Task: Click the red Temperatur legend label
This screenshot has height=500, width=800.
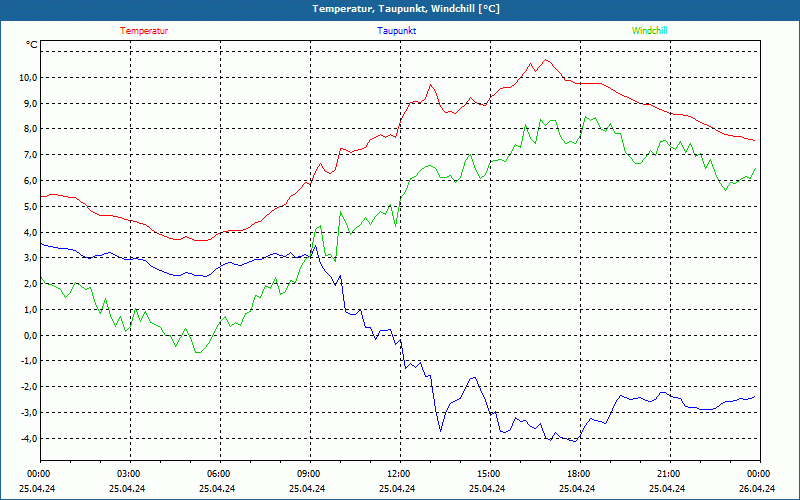Action: [x=144, y=31]
